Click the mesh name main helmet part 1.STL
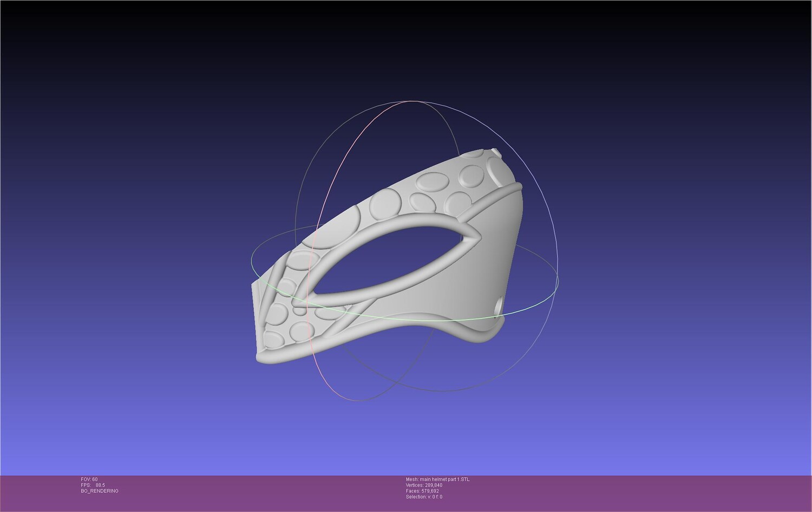Viewport: 812px width, 512px height. (438, 479)
